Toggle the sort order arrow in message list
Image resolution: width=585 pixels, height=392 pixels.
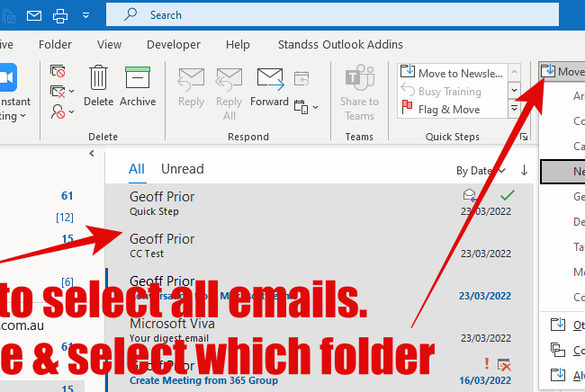click(524, 170)
